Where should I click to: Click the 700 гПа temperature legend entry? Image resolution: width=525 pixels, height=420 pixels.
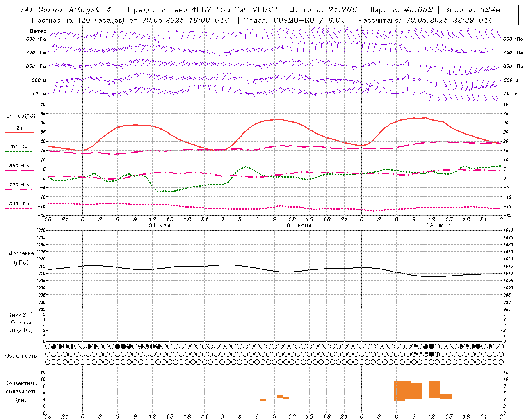click(19, 185)
